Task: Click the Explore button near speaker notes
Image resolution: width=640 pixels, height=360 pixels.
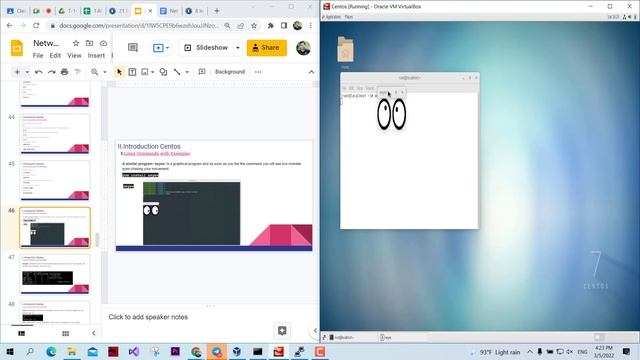Action: 282,331
